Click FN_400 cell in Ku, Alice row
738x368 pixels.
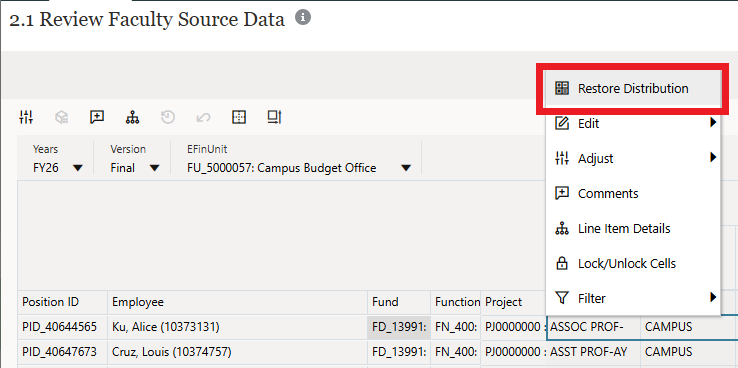pyautogui.click(x=456, y=327)
